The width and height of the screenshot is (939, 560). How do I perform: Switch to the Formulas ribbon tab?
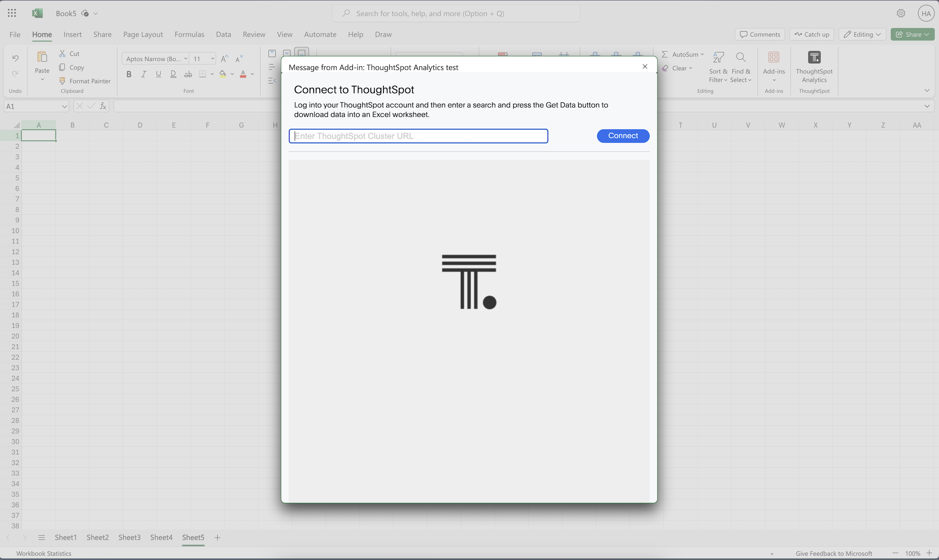[x=189, y=34]
